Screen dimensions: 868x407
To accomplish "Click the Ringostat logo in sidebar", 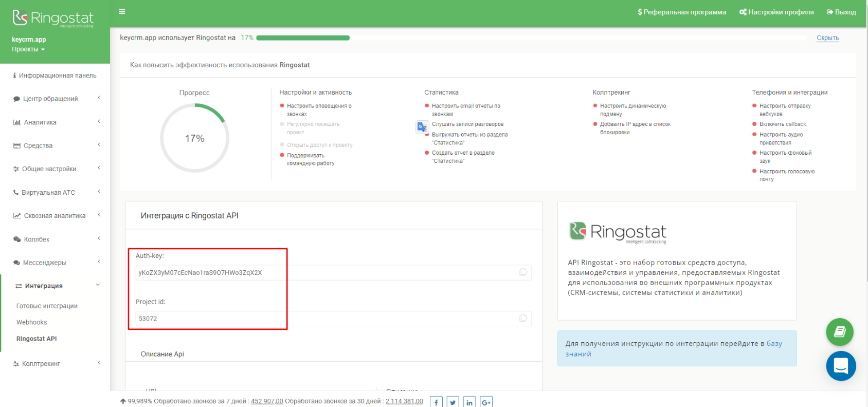I will point(53,18).
